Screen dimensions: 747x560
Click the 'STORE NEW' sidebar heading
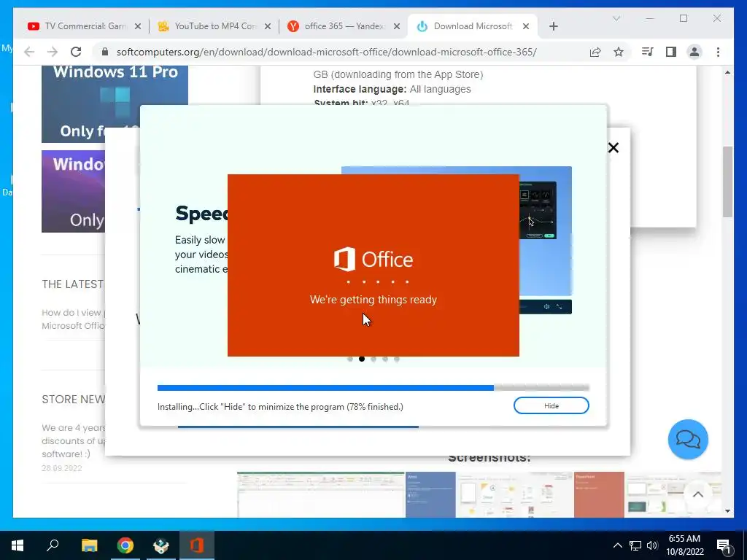[x=74, y=399]
